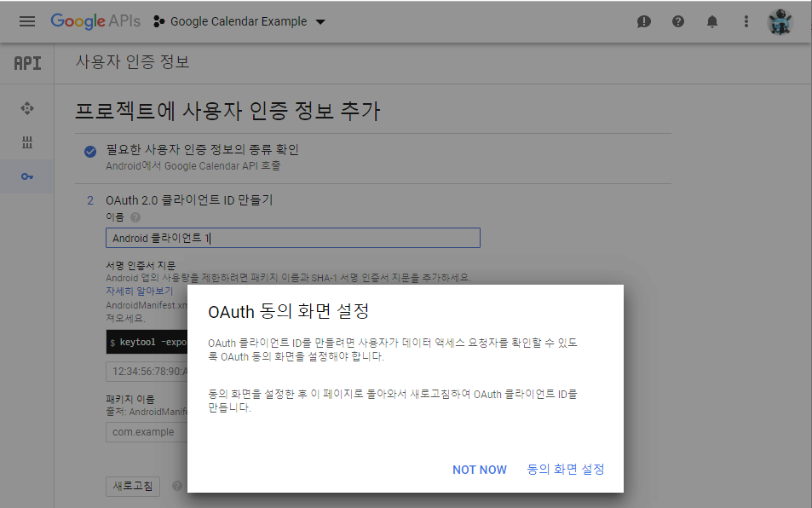Click the help icon next to 이름
Image resolution: width=812 pixels, height=508 pixels.
(135, 217)
